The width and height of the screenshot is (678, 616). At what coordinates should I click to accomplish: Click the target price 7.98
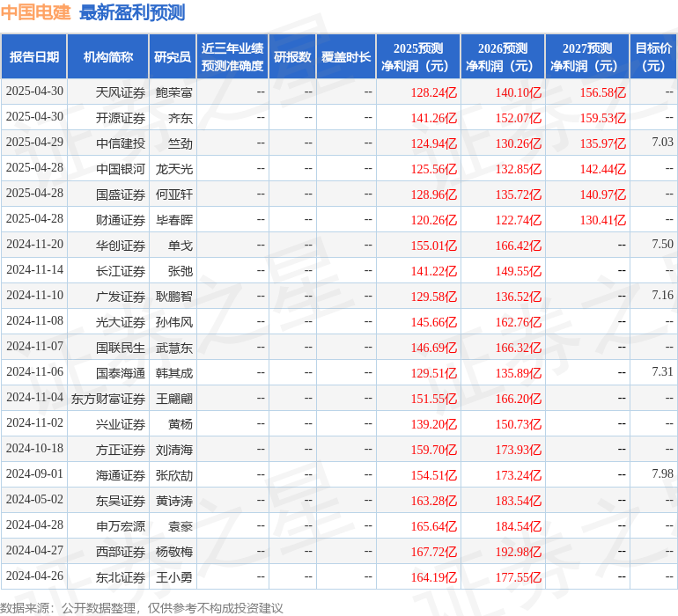click(x=662, y=473)
